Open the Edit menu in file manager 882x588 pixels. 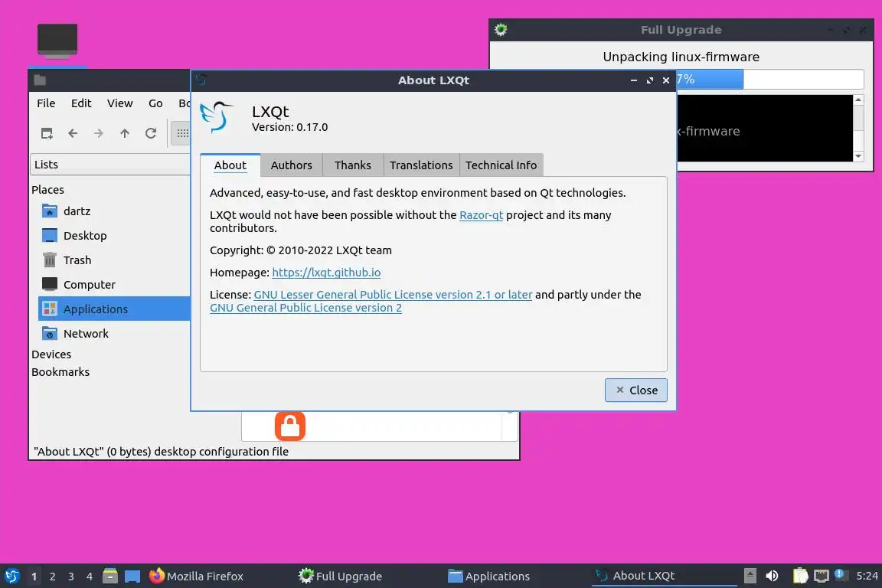[x=81, y=103]
